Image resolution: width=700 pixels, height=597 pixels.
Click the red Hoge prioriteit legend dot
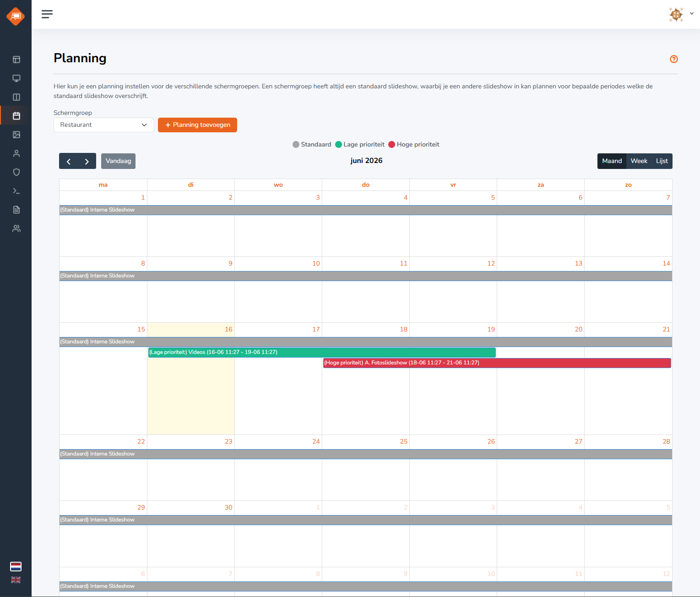coord(391,145)
